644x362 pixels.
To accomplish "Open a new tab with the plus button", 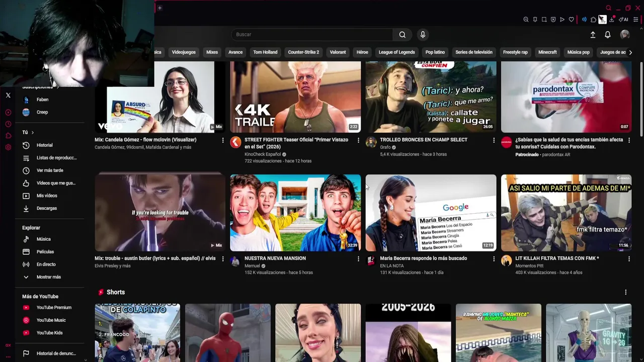I will click(159, 8).
